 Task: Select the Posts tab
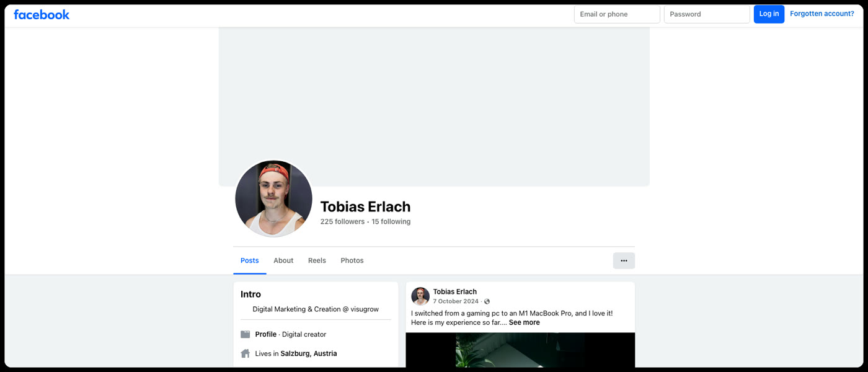pos(250,260)
